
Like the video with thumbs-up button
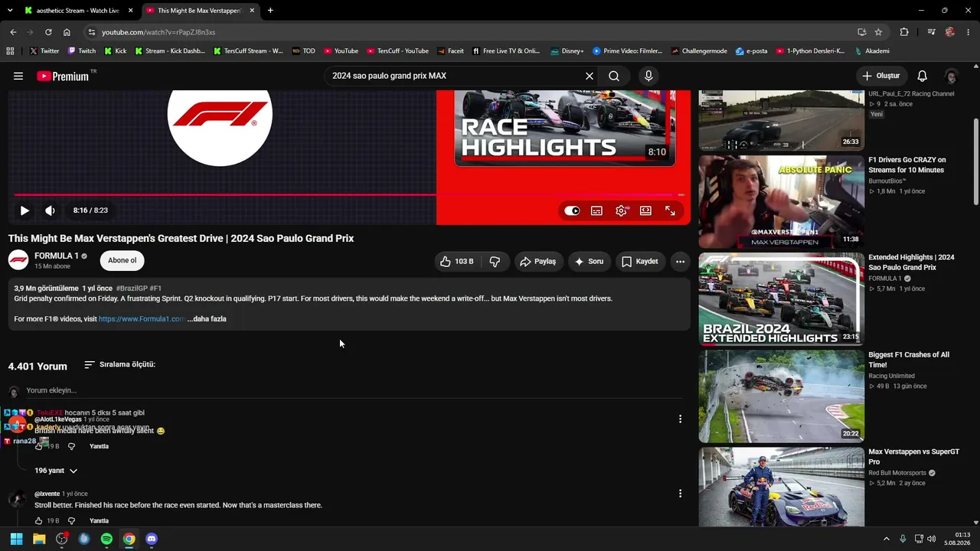(456, 262)
